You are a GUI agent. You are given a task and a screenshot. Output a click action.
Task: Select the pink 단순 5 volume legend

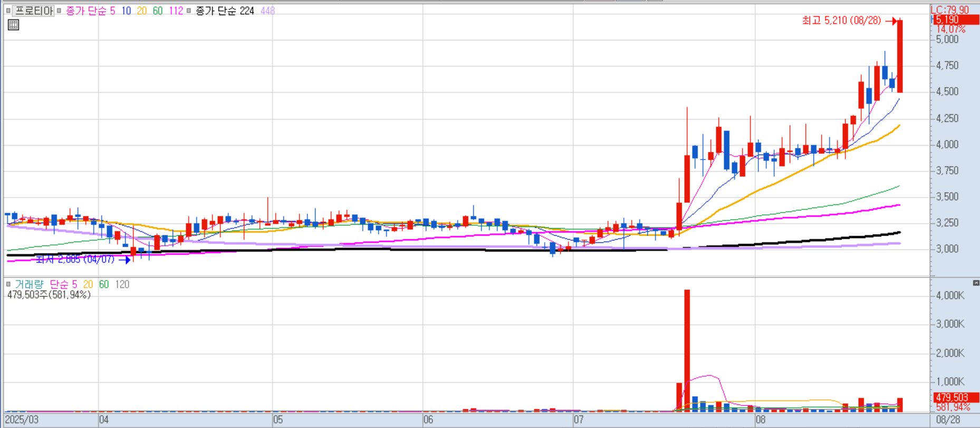pyautogui.click(x=63, y=284)
